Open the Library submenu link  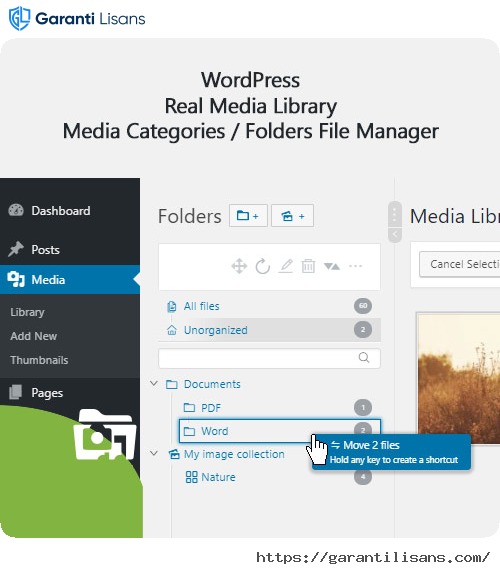point(27,312)
